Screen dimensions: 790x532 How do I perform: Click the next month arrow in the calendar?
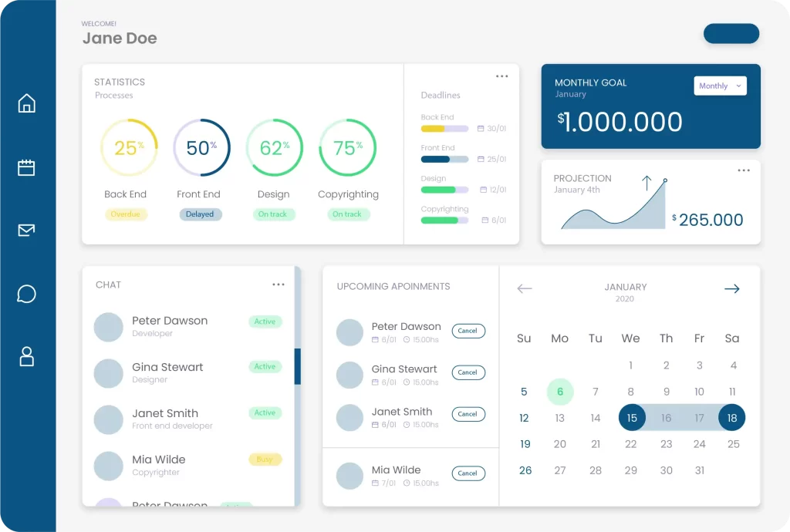(731, 288)
